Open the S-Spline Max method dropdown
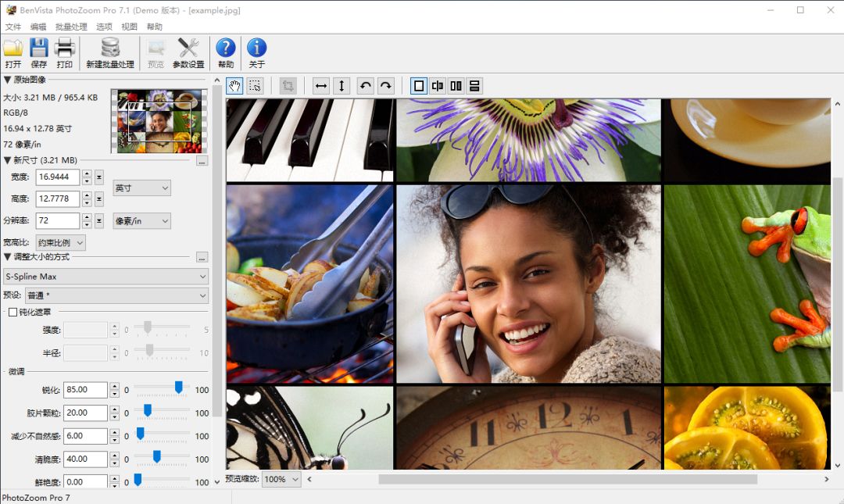The image size is (844, 504). (106, 277)
